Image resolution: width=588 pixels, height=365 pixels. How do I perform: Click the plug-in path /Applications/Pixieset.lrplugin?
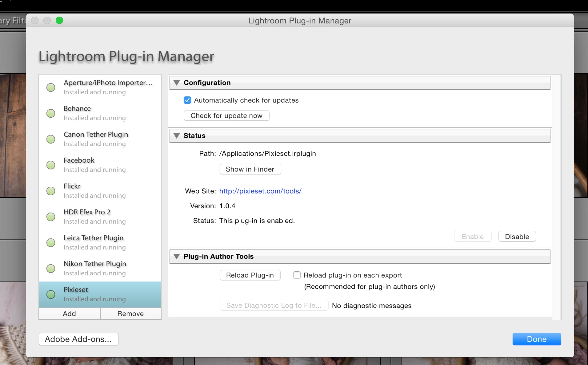(x=267, y=153)
